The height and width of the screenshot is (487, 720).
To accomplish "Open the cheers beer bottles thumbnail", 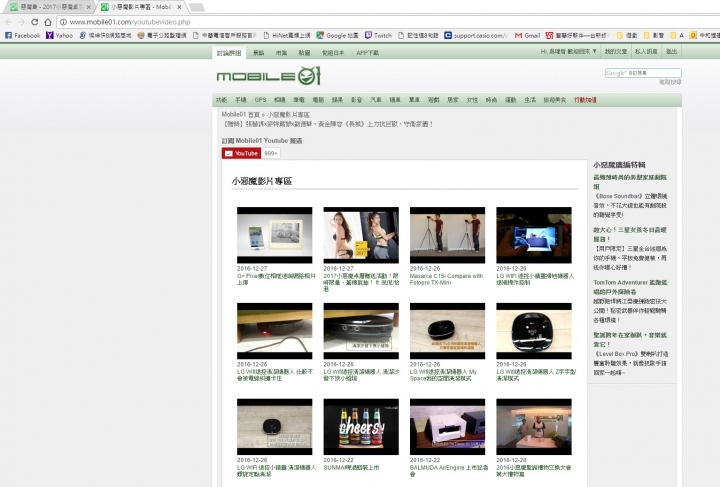I will pos(361,426).
